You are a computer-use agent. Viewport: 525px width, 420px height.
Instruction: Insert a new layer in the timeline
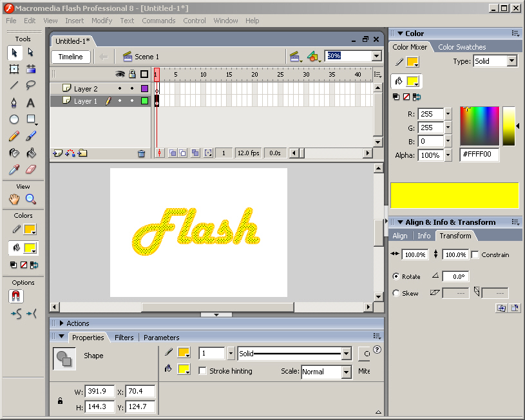tap(57, 153)
